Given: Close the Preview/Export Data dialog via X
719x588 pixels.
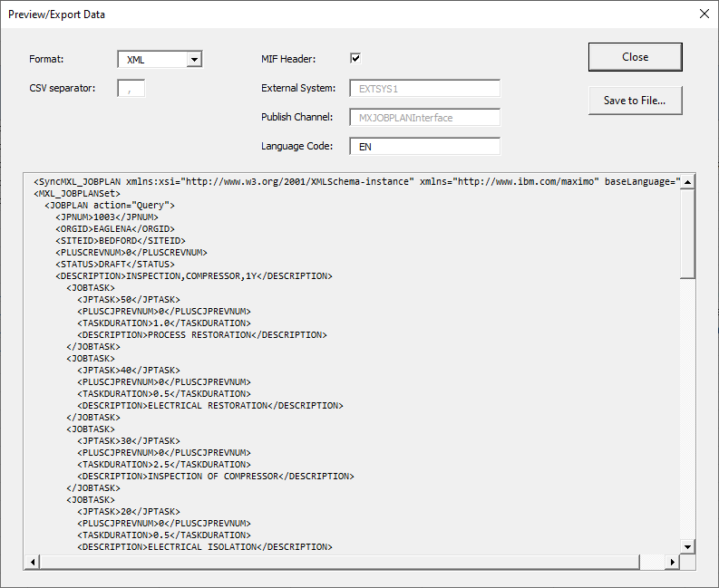Looking at the screenshot, I should click(704, 14).
